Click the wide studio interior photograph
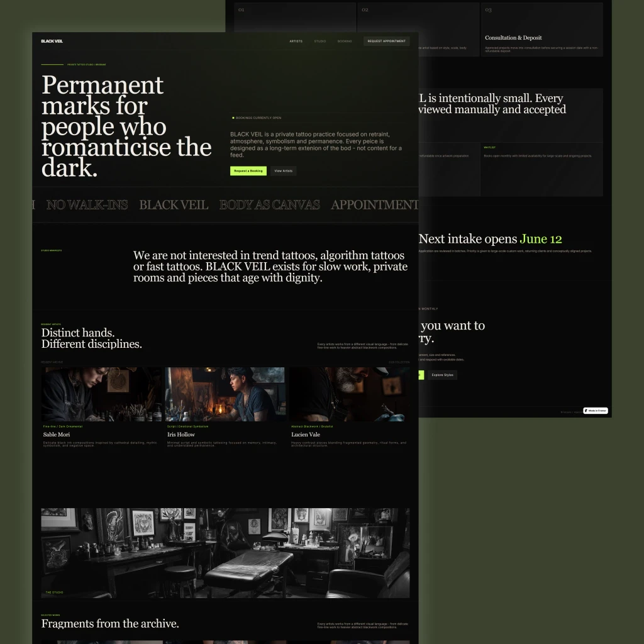Viewport: 644px width, 644px height. click(225, 553)
